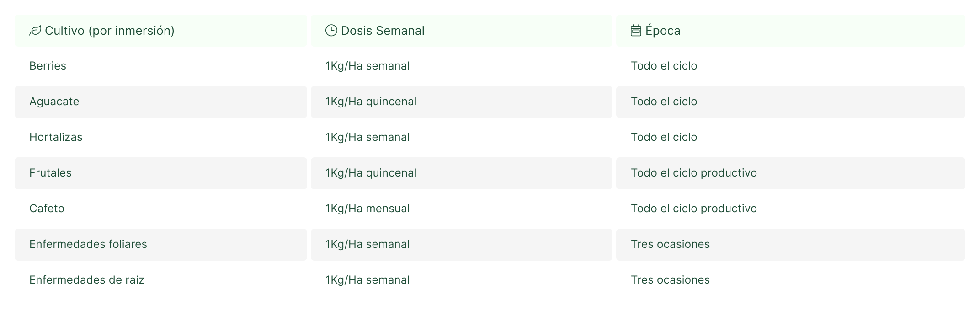This screenshot has width=980, height=311.
Task: Select the Cafeto crop cell
Action: 47,209
